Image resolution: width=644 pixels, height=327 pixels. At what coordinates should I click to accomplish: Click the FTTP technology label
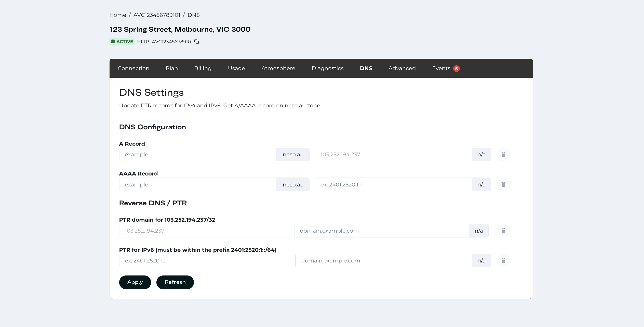coord(143,42)
